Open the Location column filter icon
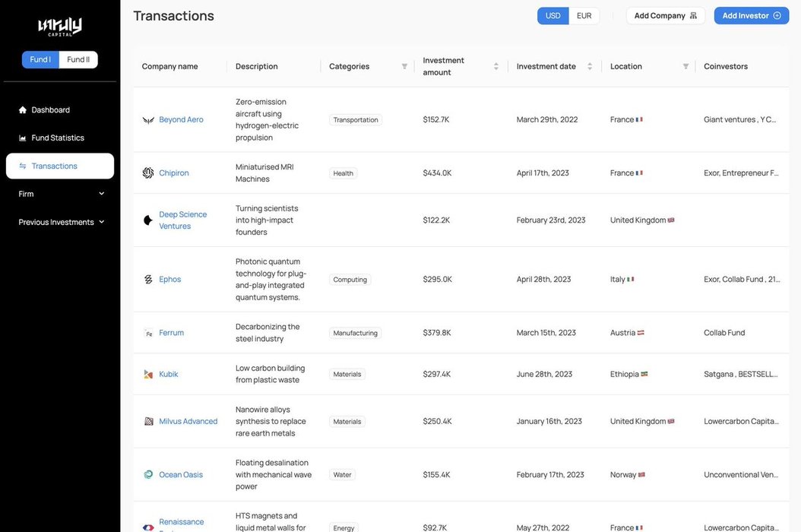 pos(686,66)
